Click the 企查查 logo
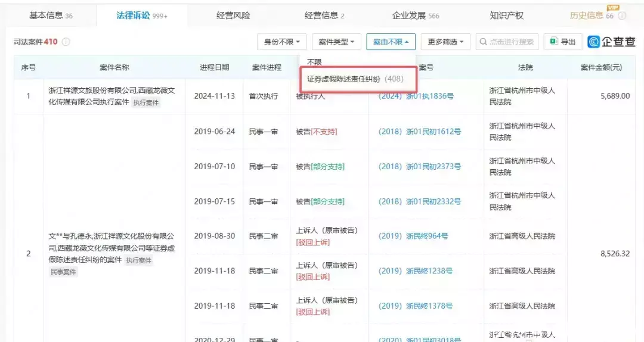Viewport: 644px width, 342px height. (611, 42)
